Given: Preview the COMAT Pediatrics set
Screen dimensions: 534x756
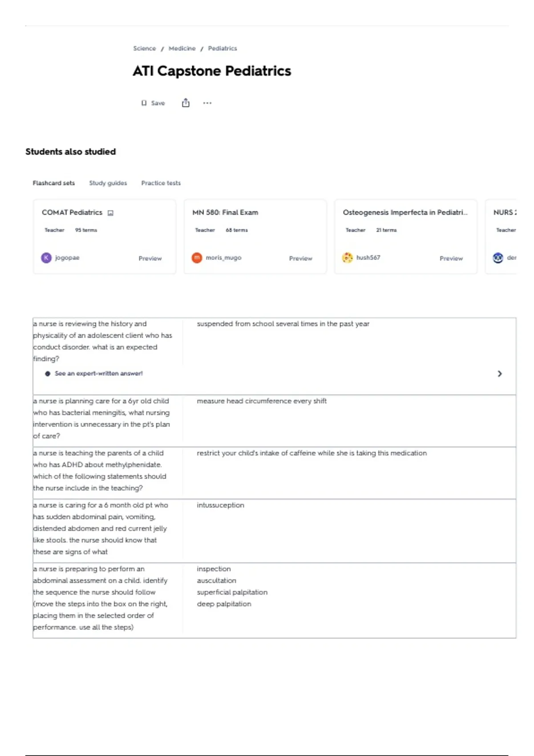Looking at the screenshot, I should point(150,258).
